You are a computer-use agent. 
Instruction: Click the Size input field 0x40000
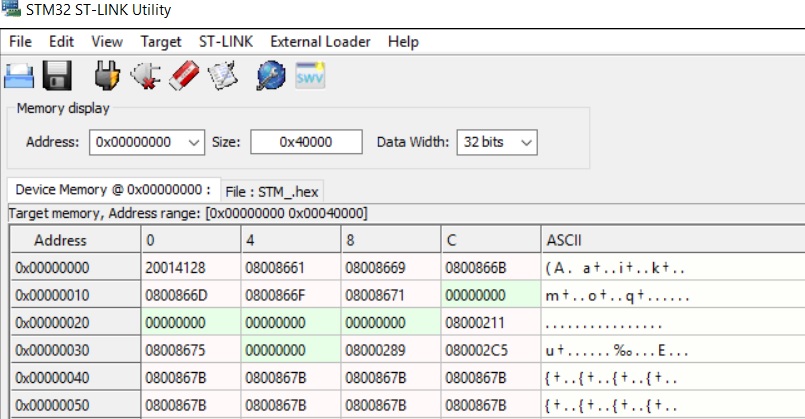pos(306,142)
